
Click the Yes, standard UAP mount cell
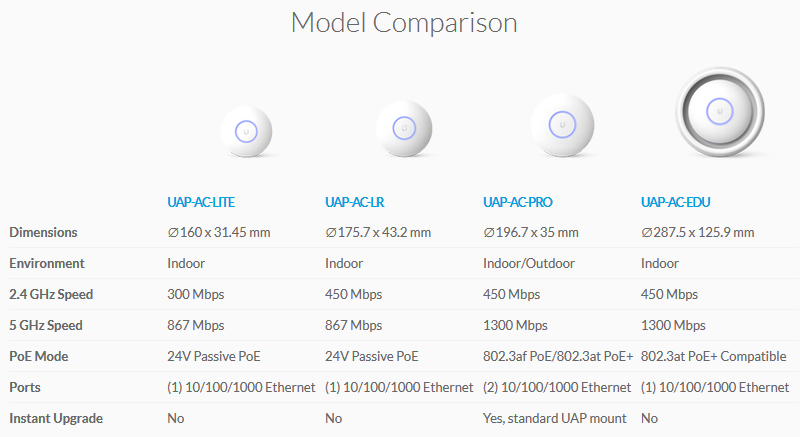pyautogui.click(x=555, y=419)
